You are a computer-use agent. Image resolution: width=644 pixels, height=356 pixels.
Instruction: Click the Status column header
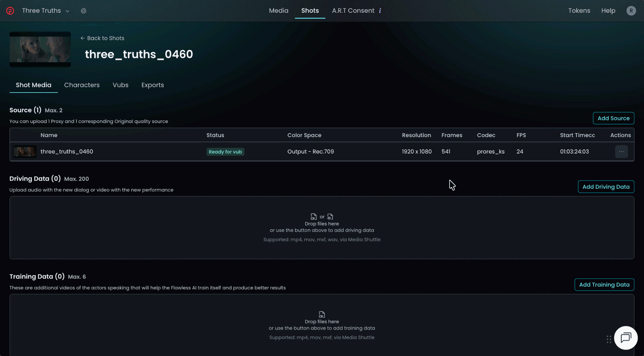[215, 135]
